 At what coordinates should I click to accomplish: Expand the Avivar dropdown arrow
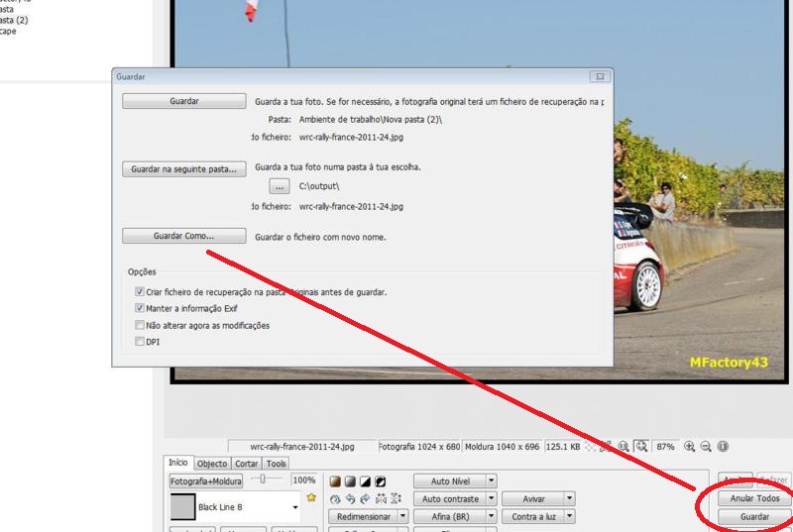(x=569, y=498)
